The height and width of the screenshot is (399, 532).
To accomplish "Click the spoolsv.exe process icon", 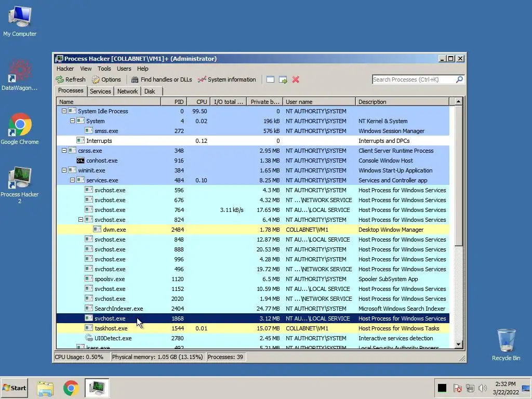I will tap(89, 279).
